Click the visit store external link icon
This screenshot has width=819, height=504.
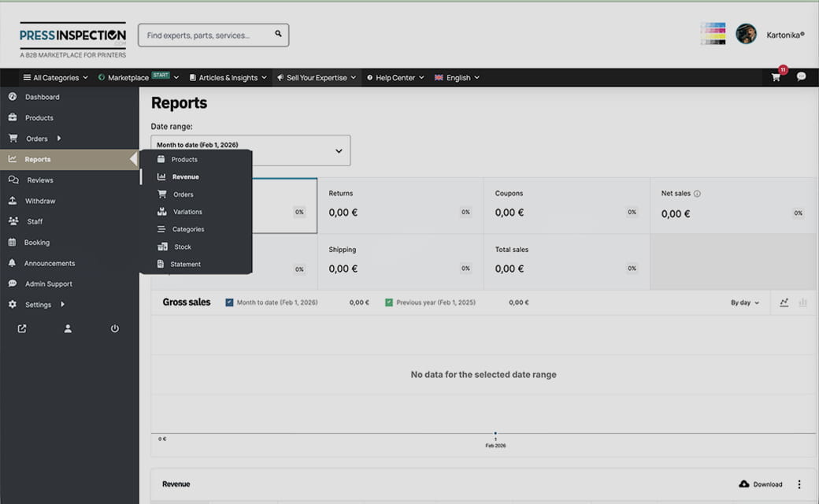(x=22, y=328)
